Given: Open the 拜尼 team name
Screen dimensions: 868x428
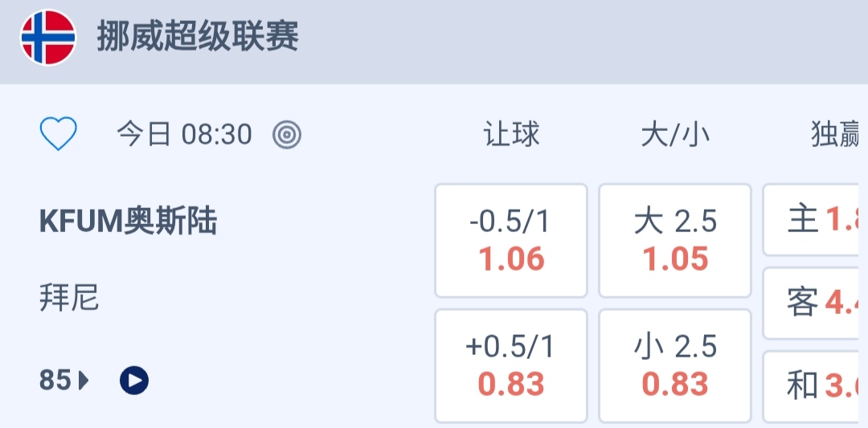Looking at the screenshot, I should point(69,299).
